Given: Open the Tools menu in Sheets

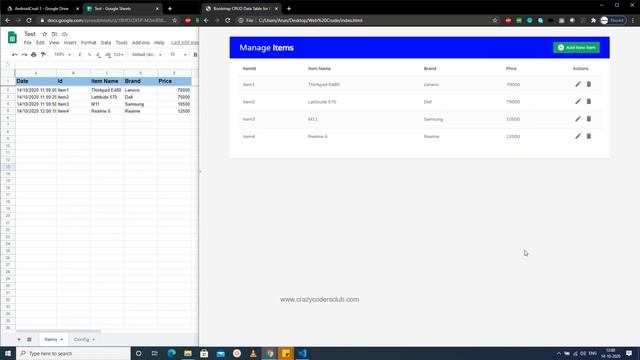Looking at the screenshot, I should (x=121, y=42).
